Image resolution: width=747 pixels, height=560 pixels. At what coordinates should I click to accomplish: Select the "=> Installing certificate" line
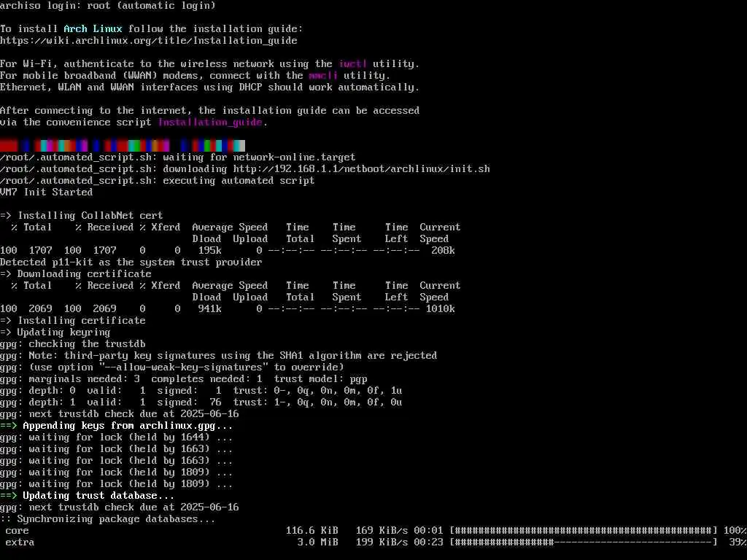click(73, 321)
